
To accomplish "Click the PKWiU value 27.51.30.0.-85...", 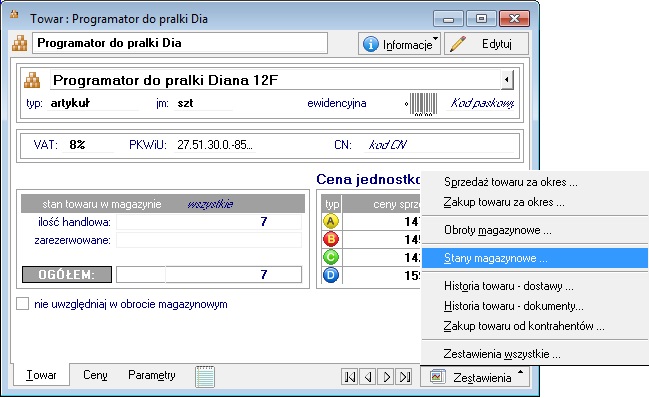I will (214, 145).
